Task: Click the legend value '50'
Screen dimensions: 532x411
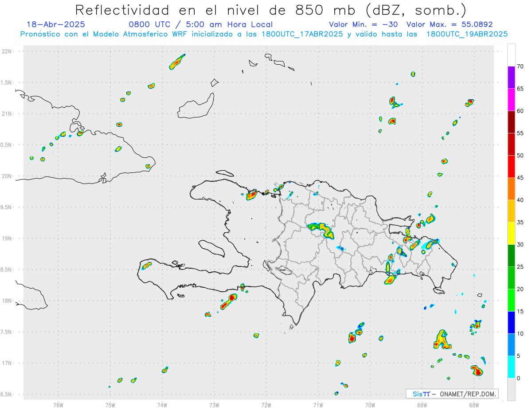Action: pos(520,156)
